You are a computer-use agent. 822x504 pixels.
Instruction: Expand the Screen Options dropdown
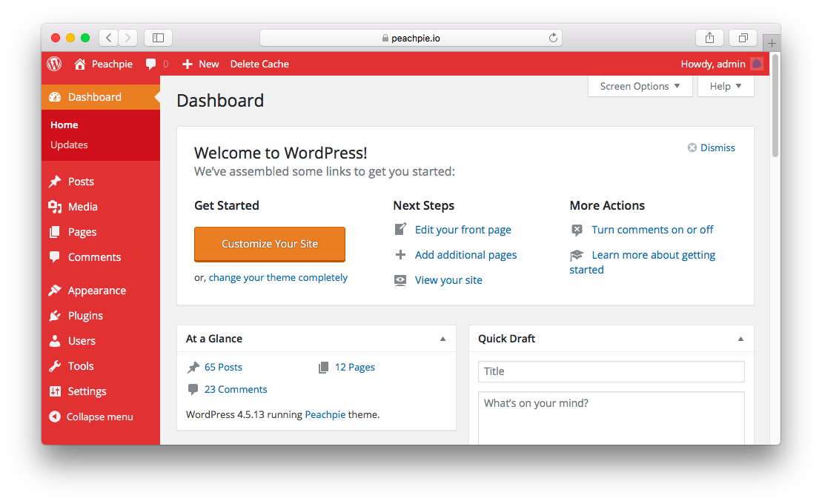tap(640, 86)
